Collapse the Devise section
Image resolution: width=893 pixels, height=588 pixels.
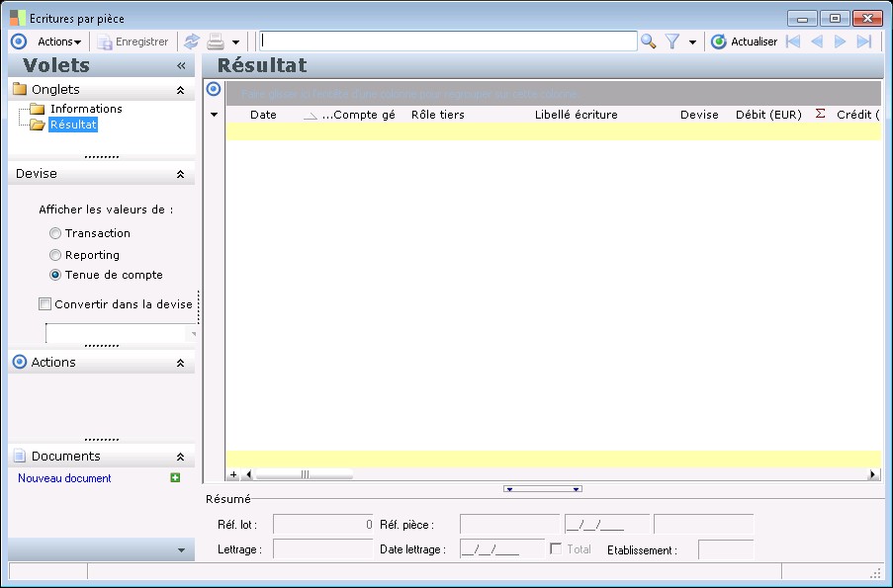tap(180, 174)
